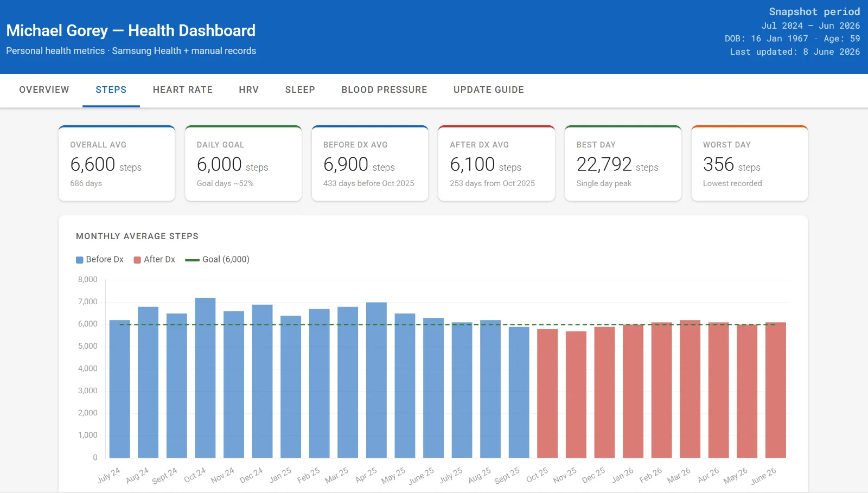868x493 pixels.
Task: Click the May 25 bar in chart
Action: [405, 386]
